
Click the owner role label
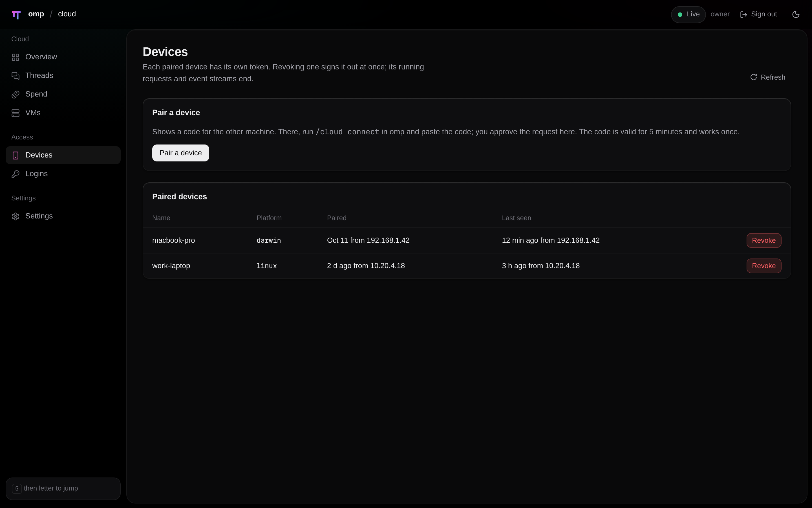pos(720,14)
